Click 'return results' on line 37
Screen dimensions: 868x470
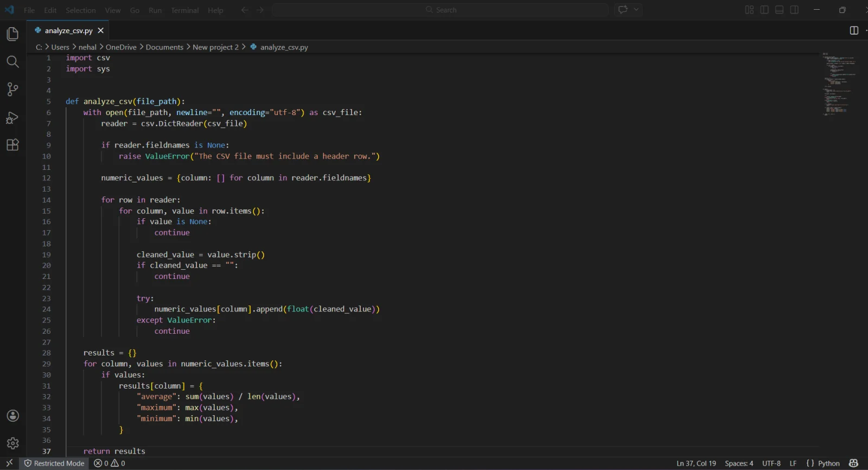[x=114, y=451]
